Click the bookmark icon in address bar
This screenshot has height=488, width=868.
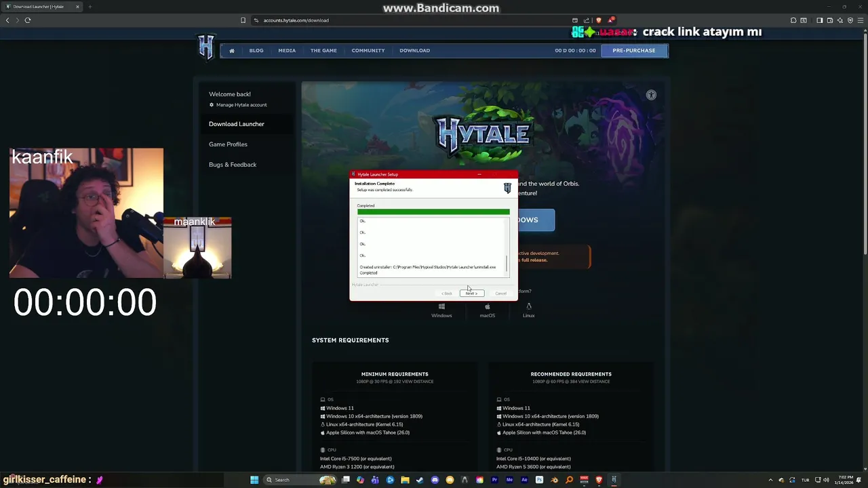click(243, 20)
